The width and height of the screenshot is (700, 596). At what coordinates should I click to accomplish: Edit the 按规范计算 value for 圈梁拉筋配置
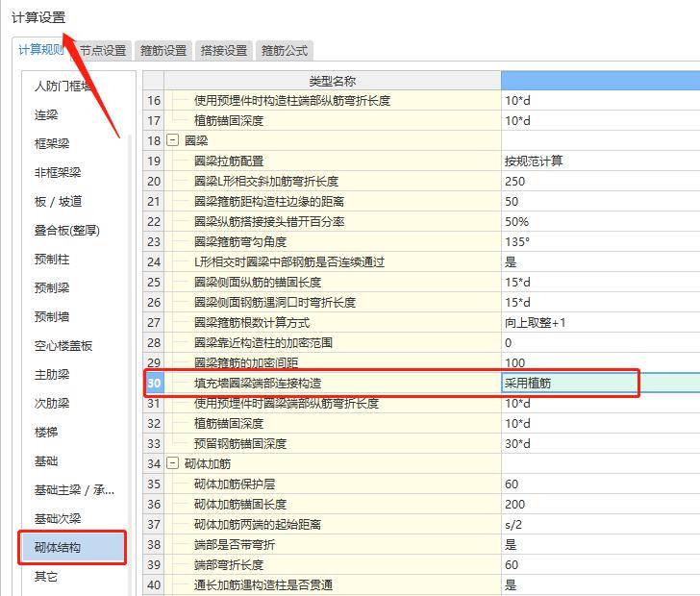(x=600, y=161)
